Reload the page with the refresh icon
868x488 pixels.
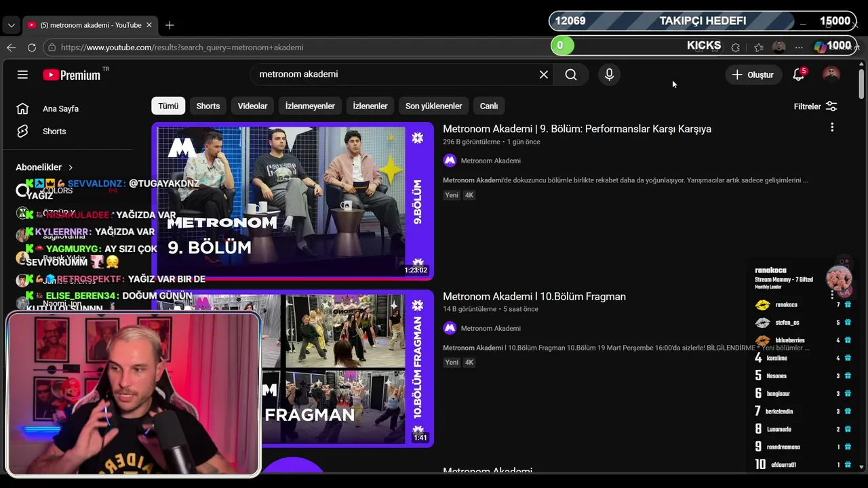pos(31,47)
